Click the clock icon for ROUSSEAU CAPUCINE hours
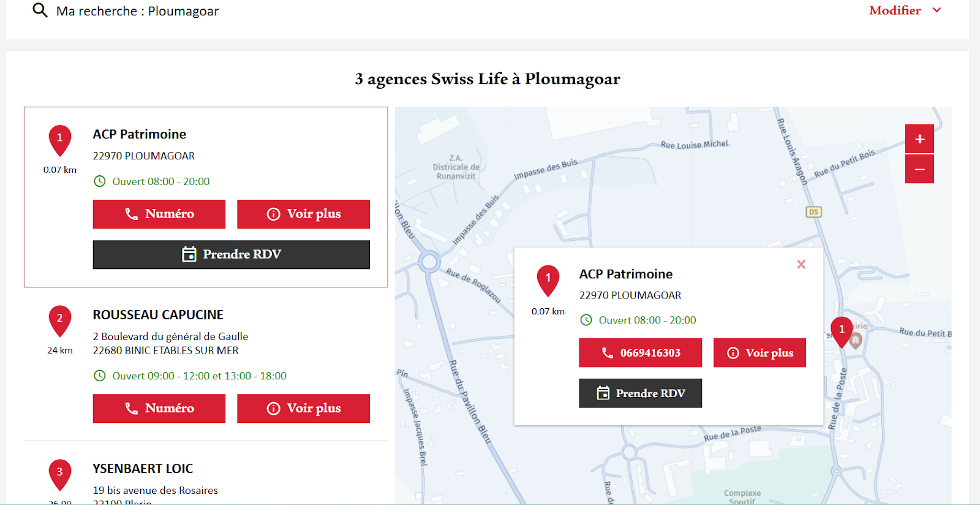This screenshot has height=505, width=980. (x=99, y=376)
